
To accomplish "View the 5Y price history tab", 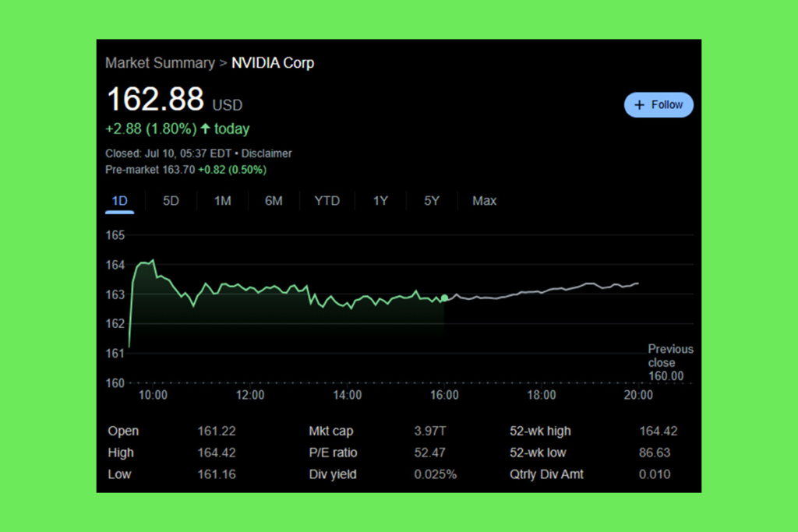I will point(432,201).
